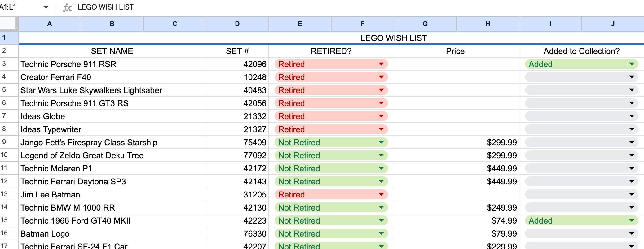Open Added dropdown in row 3

click(631, 64)
